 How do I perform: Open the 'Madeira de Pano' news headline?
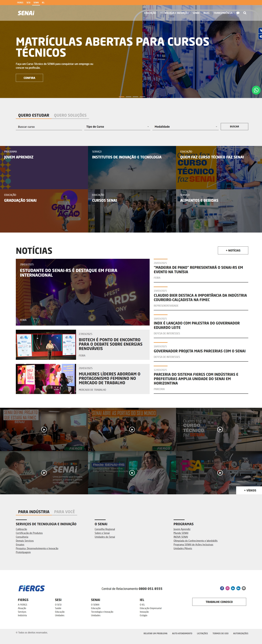pos(198,270)
